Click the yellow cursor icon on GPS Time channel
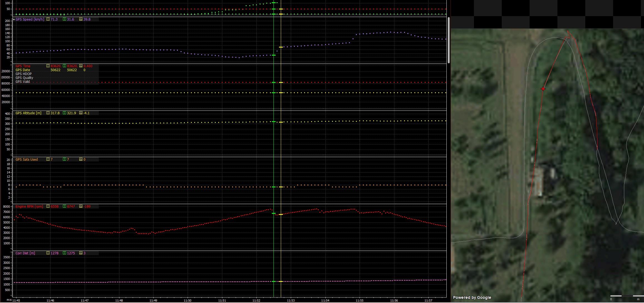 (48, 66)
